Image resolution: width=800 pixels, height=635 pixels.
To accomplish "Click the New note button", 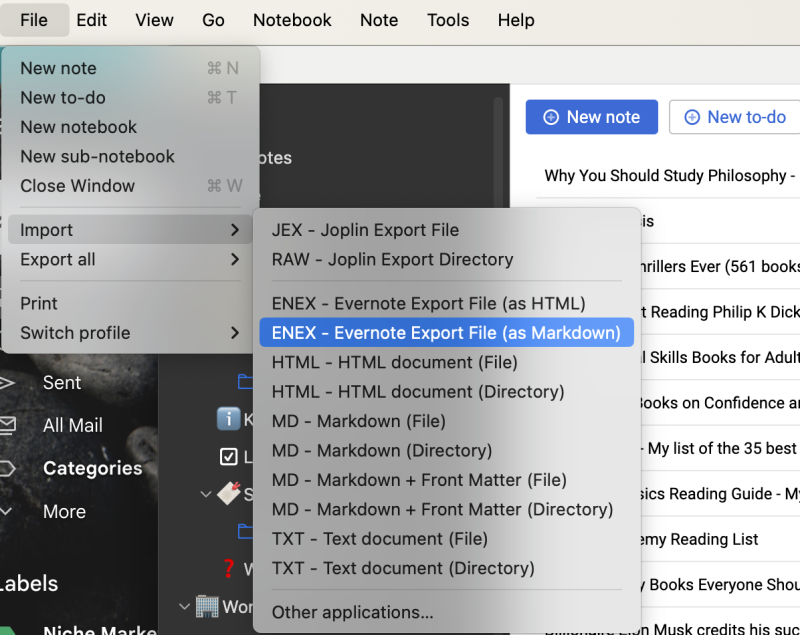I will point(591,117).
